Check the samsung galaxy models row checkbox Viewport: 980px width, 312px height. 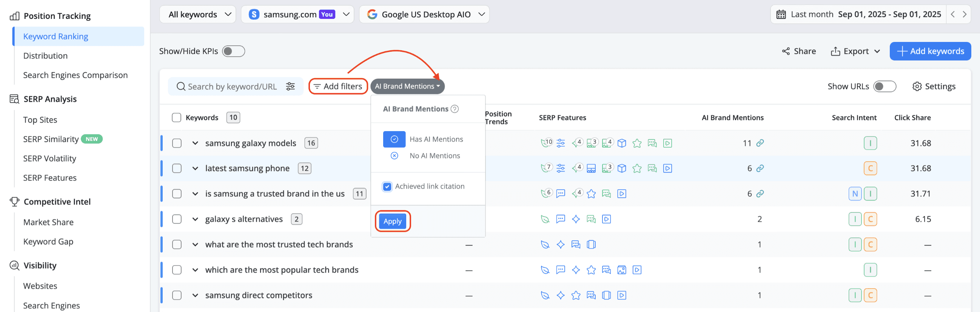[177, 143]
